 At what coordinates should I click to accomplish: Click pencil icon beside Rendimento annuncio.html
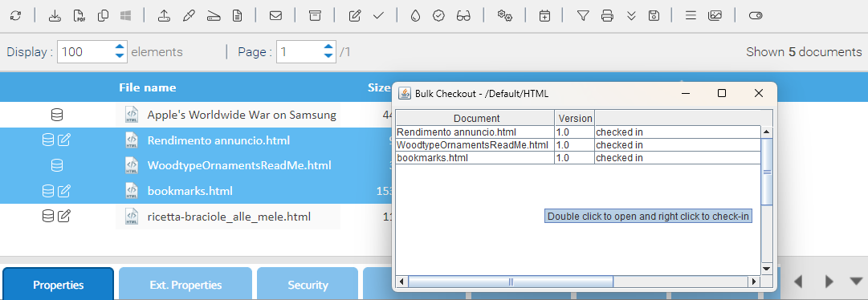(x=64, y=140)
